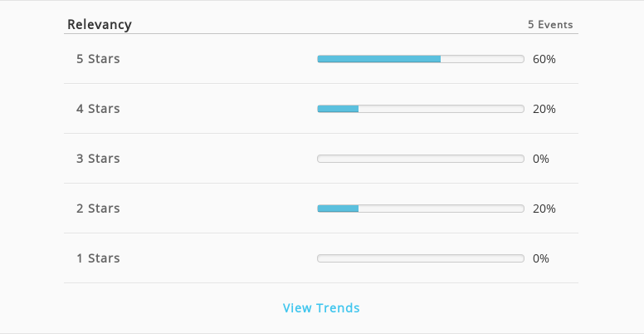Click the blue filled portion of 5 Stars bar
Screen dimensions: 644x334
click(379, 59)
